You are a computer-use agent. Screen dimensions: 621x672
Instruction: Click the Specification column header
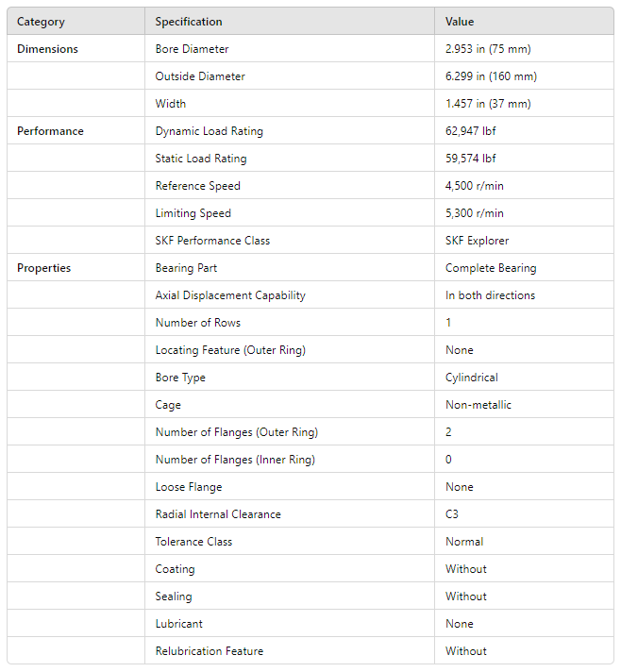pyautogui.click(x=189, y=22)
